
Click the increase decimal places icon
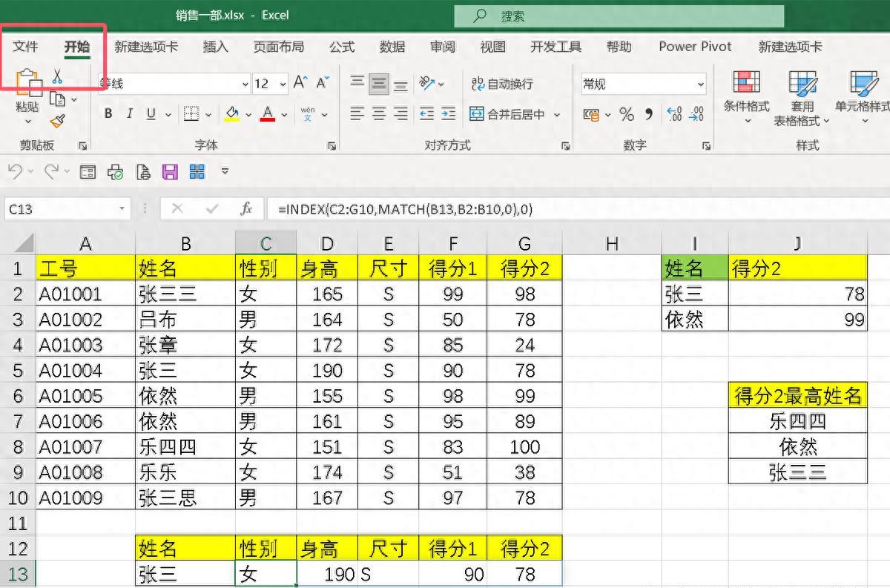coord(674,114)
